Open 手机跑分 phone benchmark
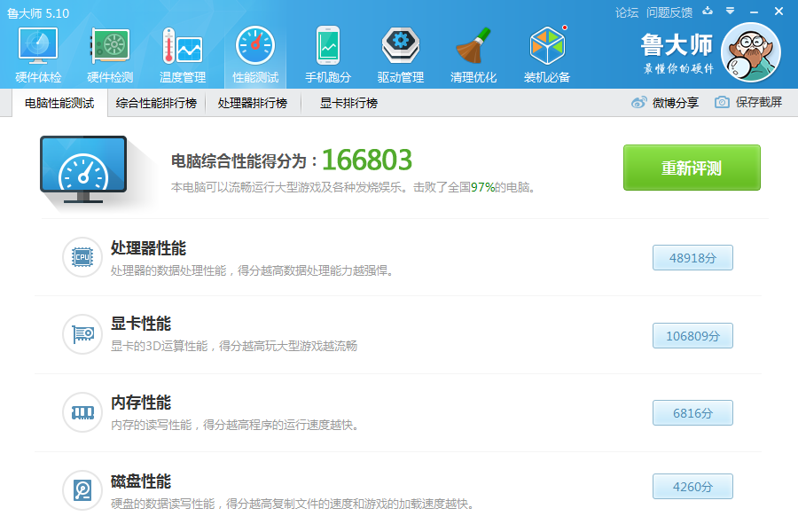This screenshot has height=532, width=798. tap(328, 55)
